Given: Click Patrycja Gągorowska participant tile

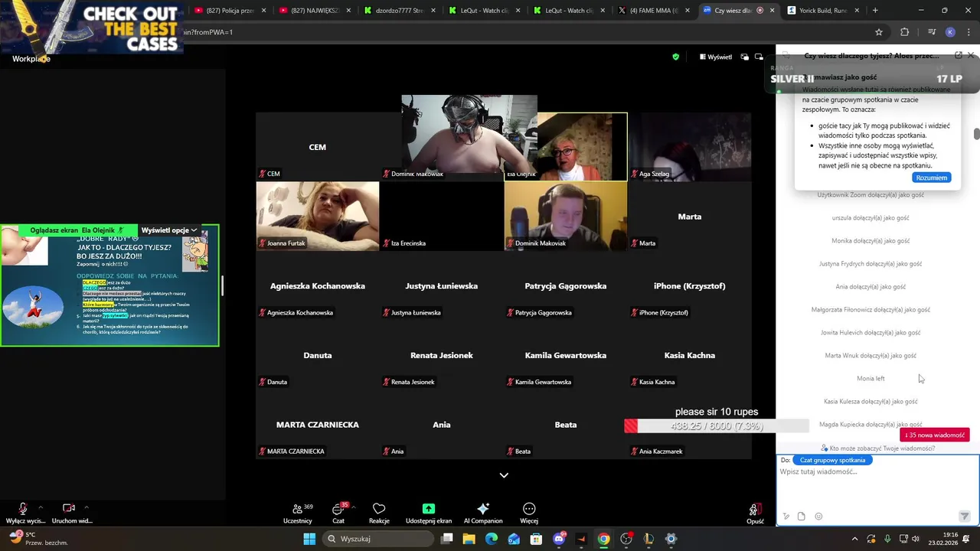Looking at the screenshot, I should (566, 285).
